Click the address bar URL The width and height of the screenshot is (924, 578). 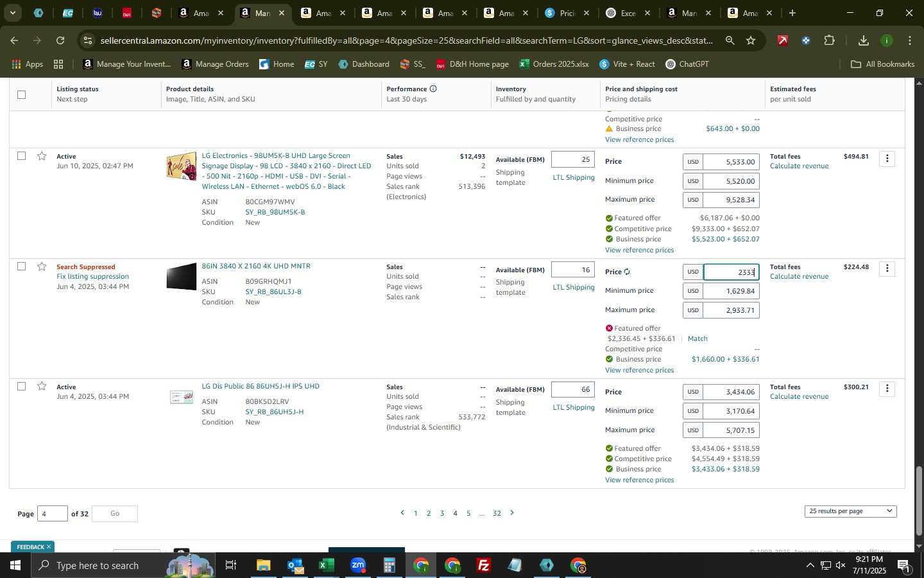(406, 40)
